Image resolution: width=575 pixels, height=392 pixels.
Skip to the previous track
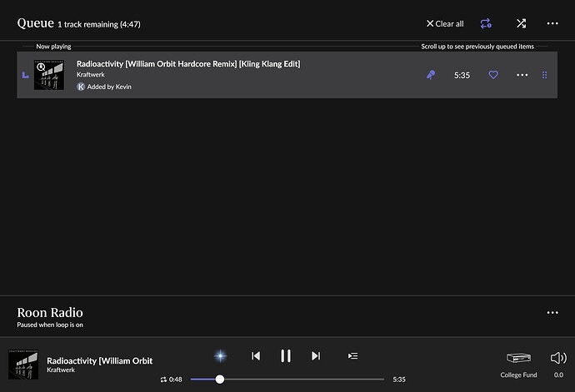click(x=256, y=355)
